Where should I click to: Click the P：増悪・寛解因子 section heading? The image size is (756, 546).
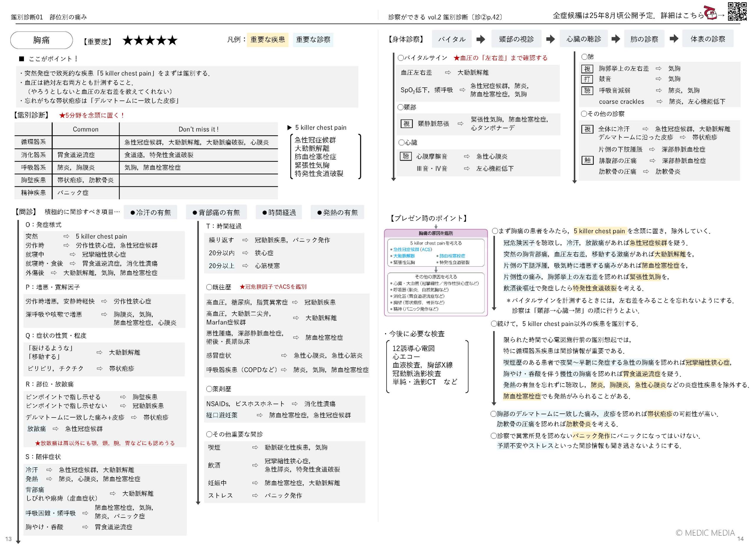[x=53, y=287]
